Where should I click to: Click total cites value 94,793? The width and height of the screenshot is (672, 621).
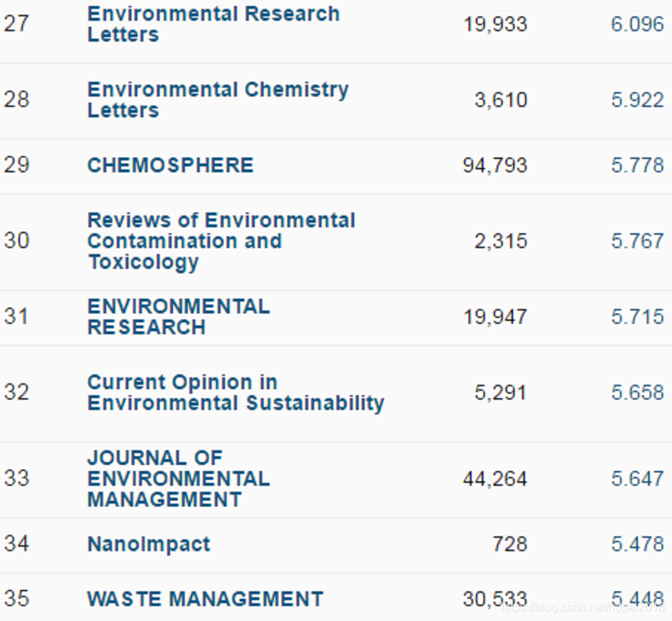[495, 166]
